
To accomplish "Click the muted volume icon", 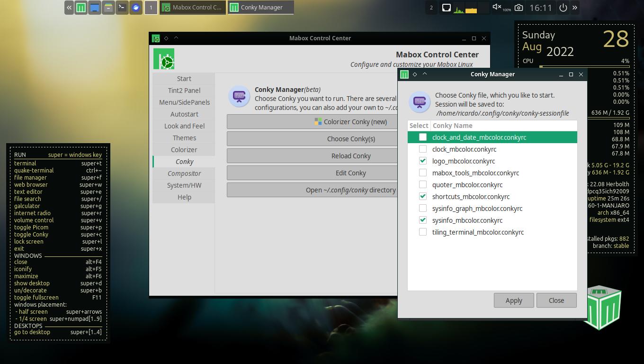I will pyautogui.click(x=497, y=7).
